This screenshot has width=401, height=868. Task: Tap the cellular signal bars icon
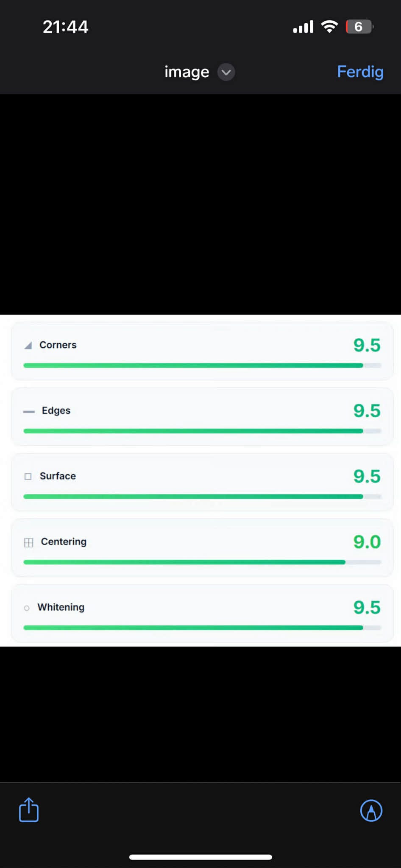click(x=303, y=27)
